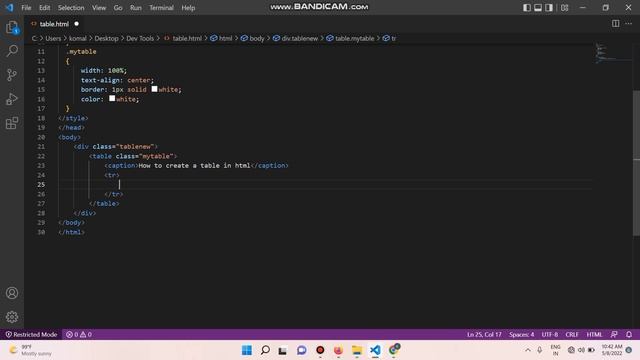Open the body breadcrumb symbol
The image size is (640, 360).
[253, 38]
